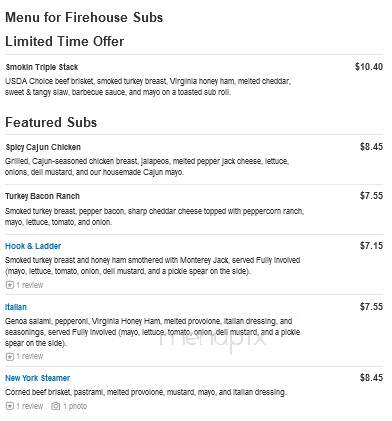Click the Limited Time Offer section heading

[65, 42]
